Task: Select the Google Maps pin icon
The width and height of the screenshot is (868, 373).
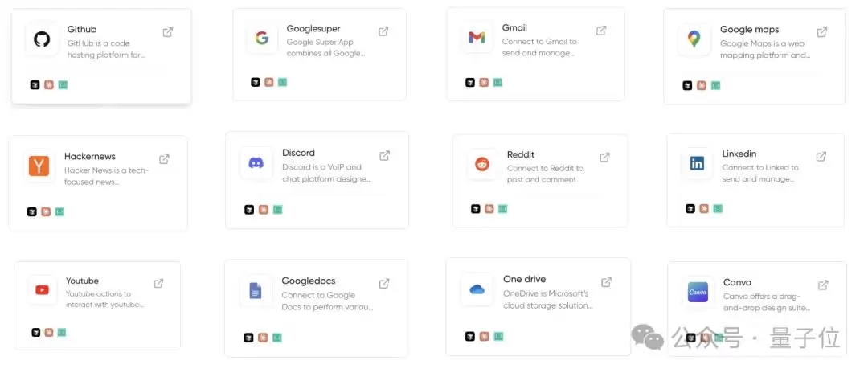Action: pos(694,39)
